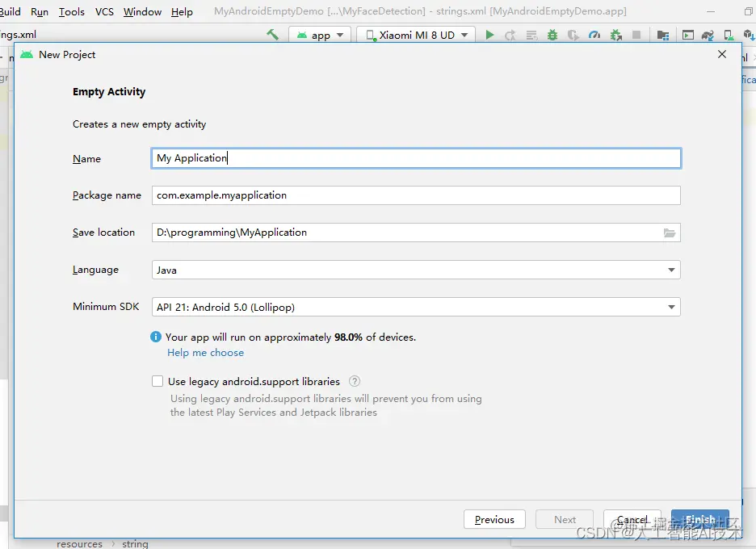The image size is (756, 549).
Task: Click the Finish button
Action: (x=700, y=520)
